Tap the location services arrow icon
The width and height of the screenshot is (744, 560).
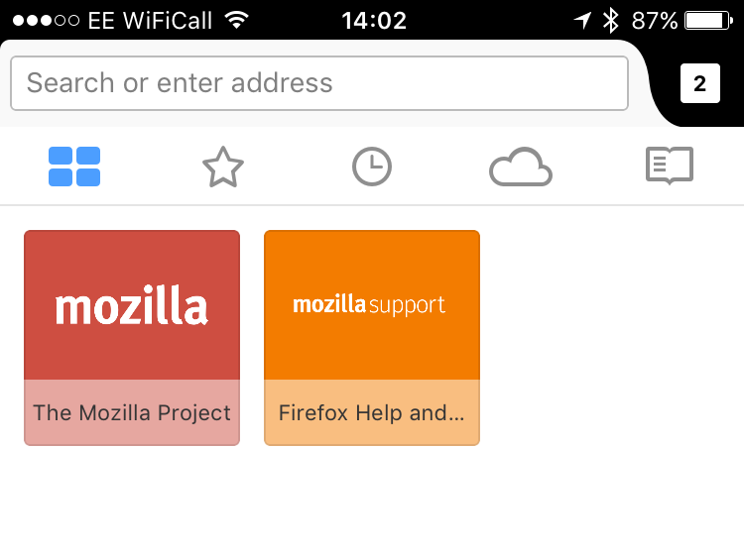[x=582, y=21]
